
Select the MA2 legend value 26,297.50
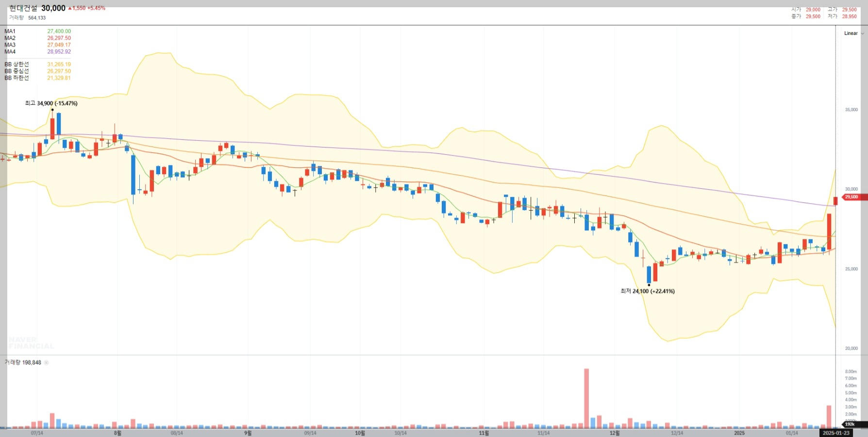click(x=59, y=38)
